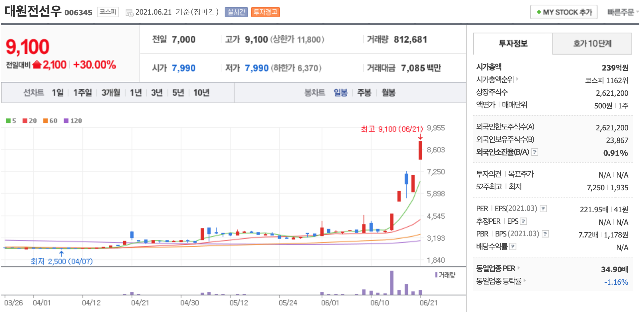Select the 1주일 line chart period
644x312 pixels.
(82, 92)
